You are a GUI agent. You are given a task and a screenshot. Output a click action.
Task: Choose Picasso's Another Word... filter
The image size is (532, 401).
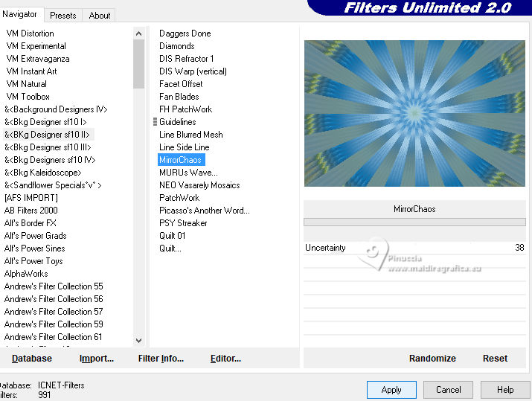205,211
